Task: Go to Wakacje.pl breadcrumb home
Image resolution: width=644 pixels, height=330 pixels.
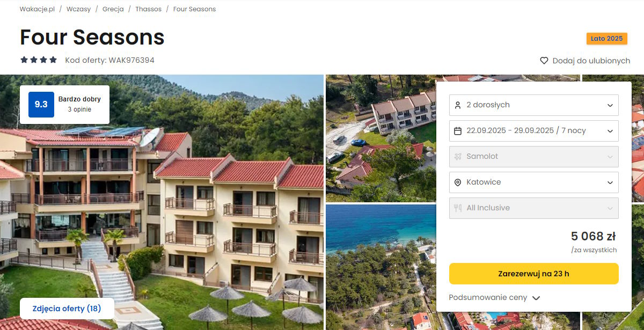Action: click(37, 9)
